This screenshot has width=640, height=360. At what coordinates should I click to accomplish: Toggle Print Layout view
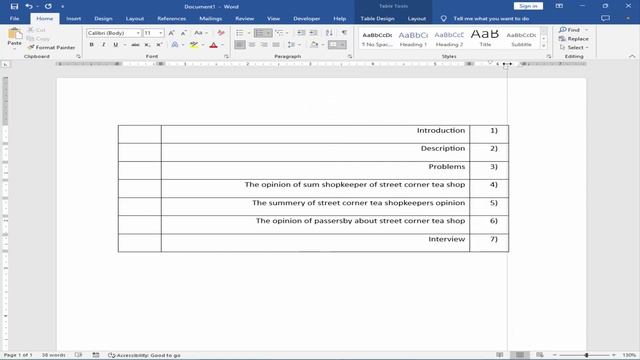(x=520, y=355)
